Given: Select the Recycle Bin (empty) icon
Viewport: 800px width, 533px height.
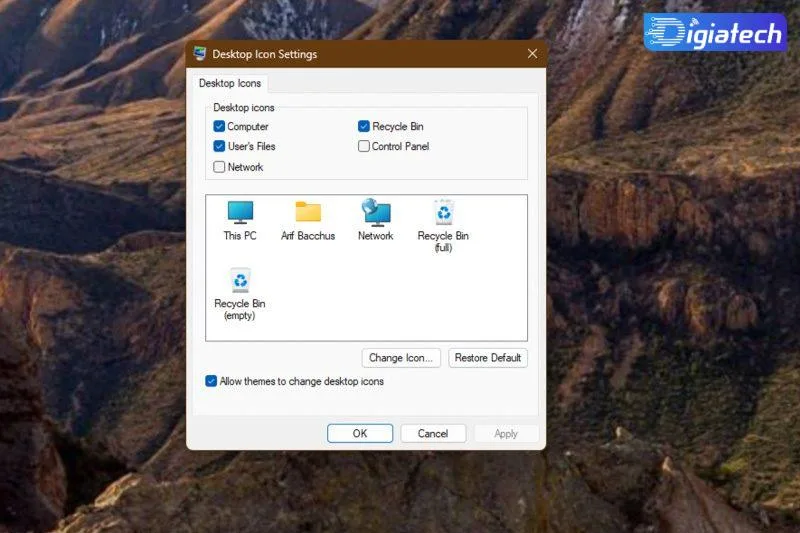Looking at the screenshot, I should 240,294.
